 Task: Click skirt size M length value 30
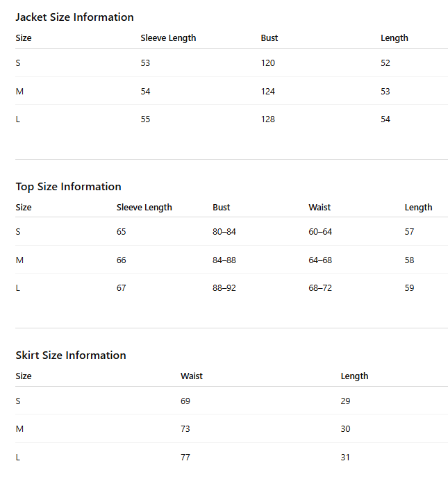[x=345, y=428]
